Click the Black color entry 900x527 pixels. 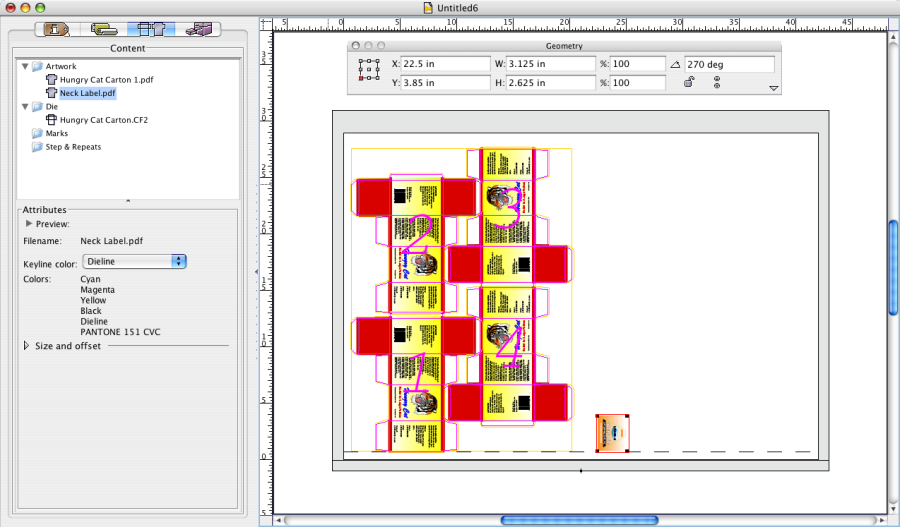click(91, 311)
